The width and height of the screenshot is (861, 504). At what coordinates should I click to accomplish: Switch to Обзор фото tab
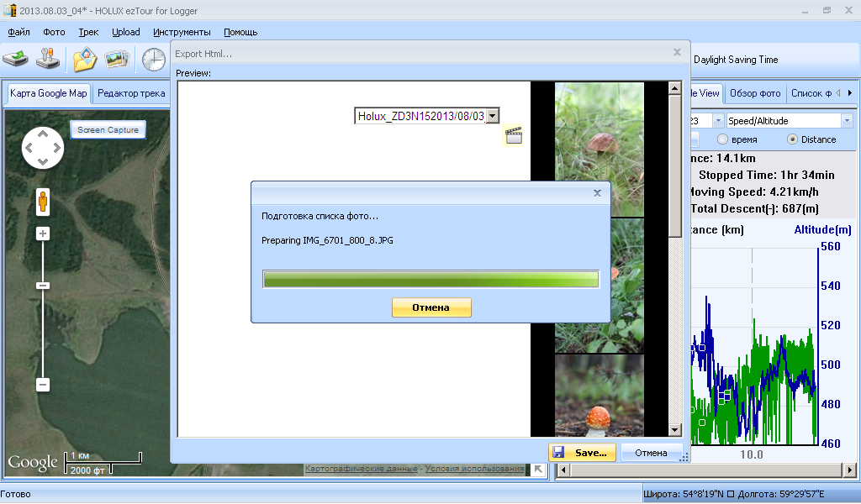tap(755, 93)
